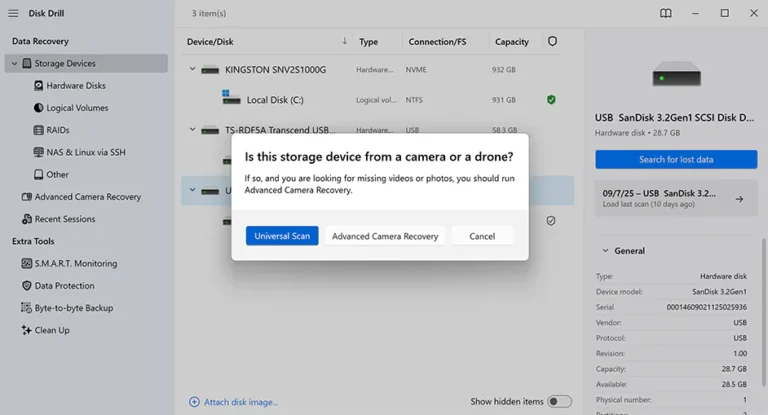The height and width of the screenshot is (415, 768).
Task: Click the Clean Up sparkle icon
Action: [26, 330]
